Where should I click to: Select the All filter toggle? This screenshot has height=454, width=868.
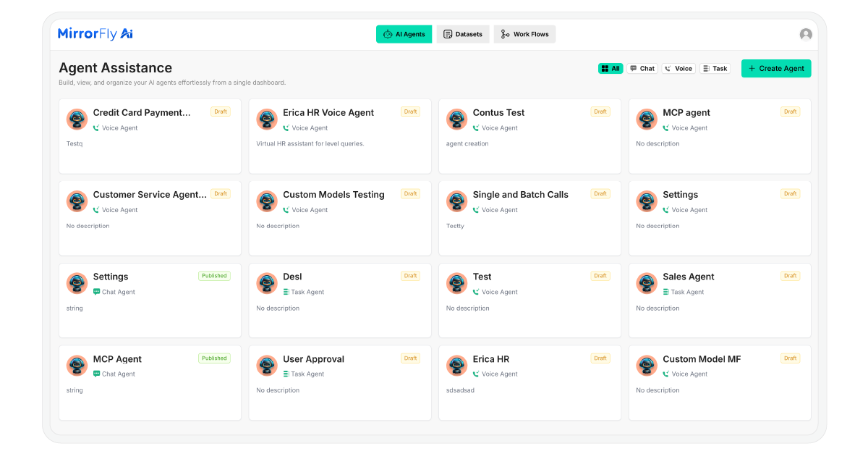(610, 69)
